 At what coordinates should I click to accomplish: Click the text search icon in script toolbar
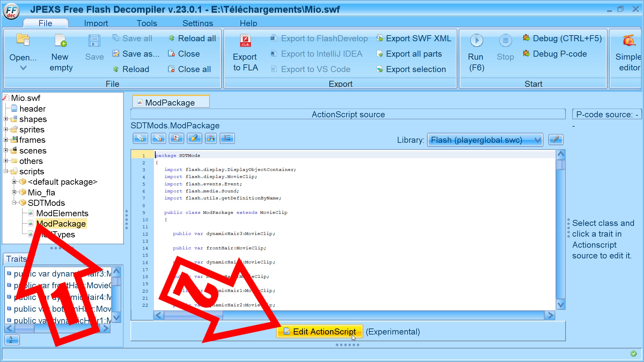pyautogui.click(x=176, y=138)
